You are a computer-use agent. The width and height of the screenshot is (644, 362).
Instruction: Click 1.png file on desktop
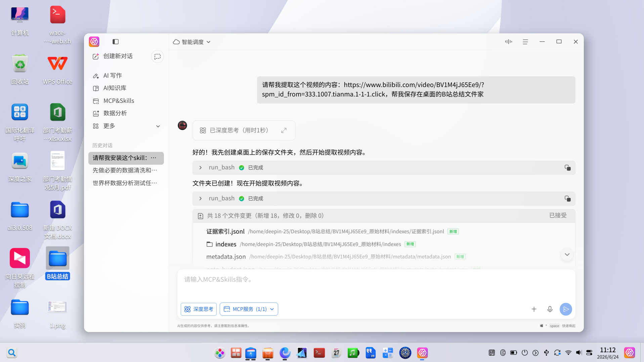tap(57, 314)
